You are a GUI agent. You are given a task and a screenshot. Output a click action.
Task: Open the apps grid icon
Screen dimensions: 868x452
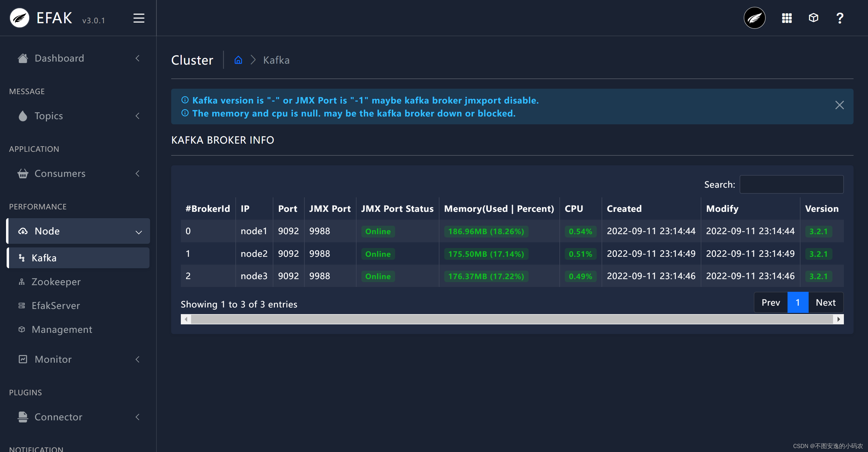(x=786, y=18)
